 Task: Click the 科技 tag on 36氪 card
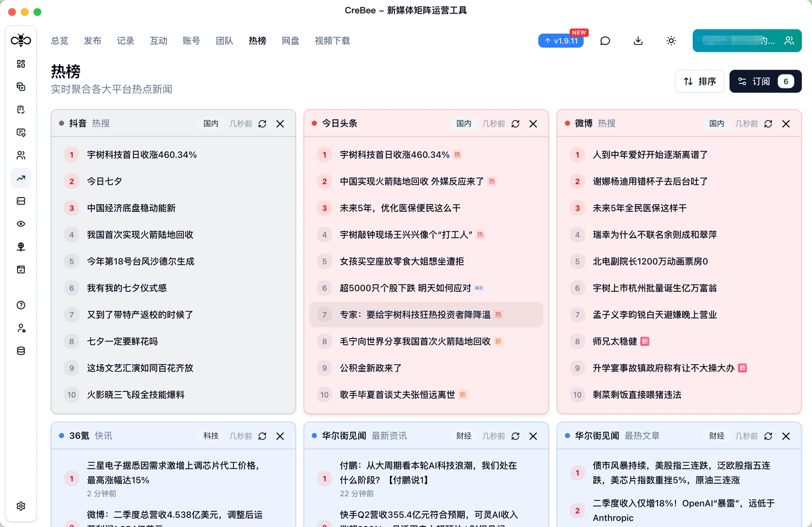tap(211, 436)
